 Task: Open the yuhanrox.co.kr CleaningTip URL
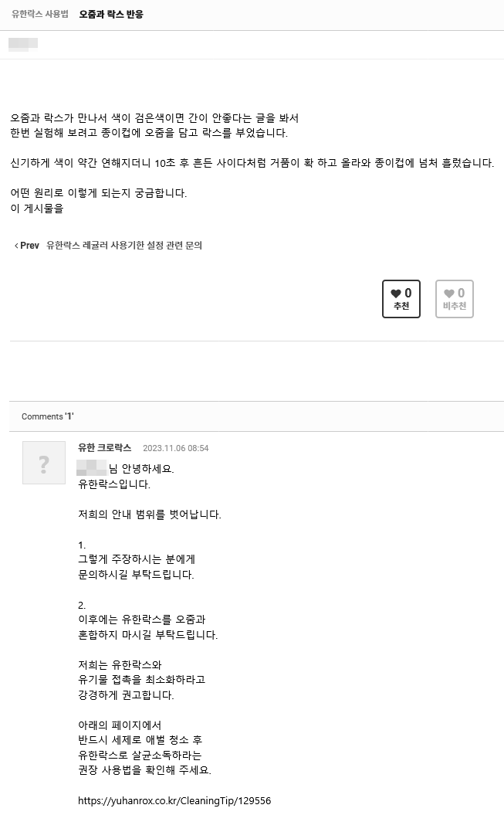click(x=174, y=800)
